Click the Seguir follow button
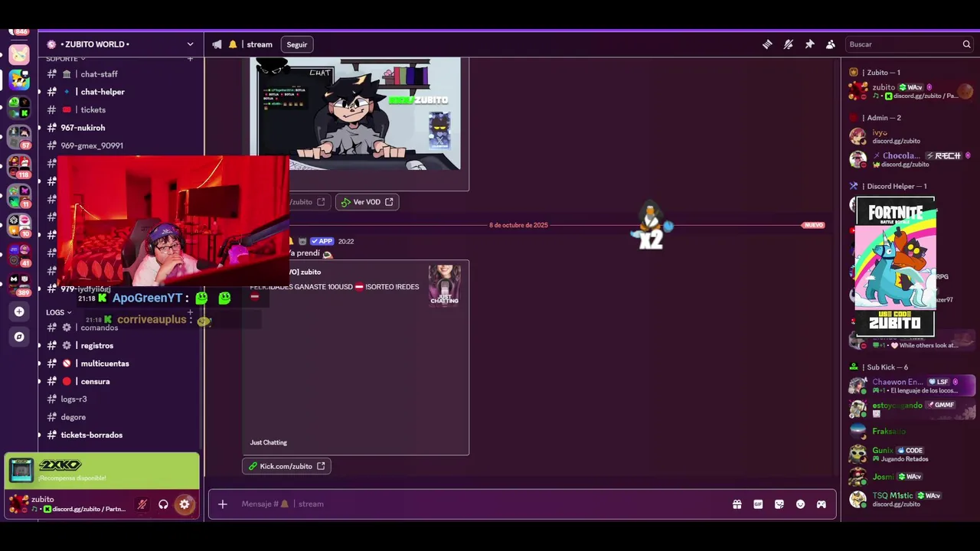 point(296,44)
